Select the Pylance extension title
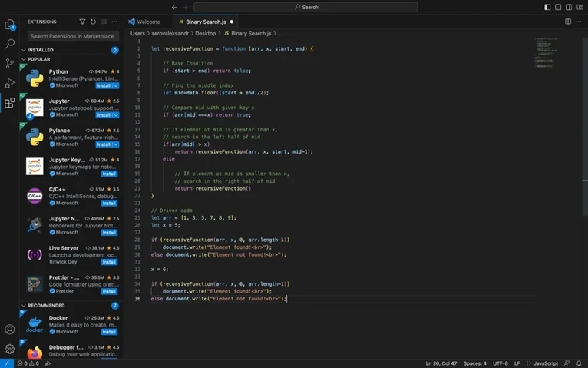The image size is (588, 368). coord(59,131)
